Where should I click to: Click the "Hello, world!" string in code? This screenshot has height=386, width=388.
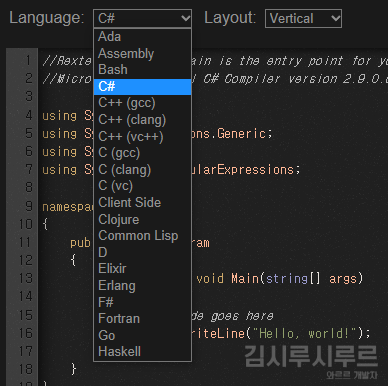305,333
